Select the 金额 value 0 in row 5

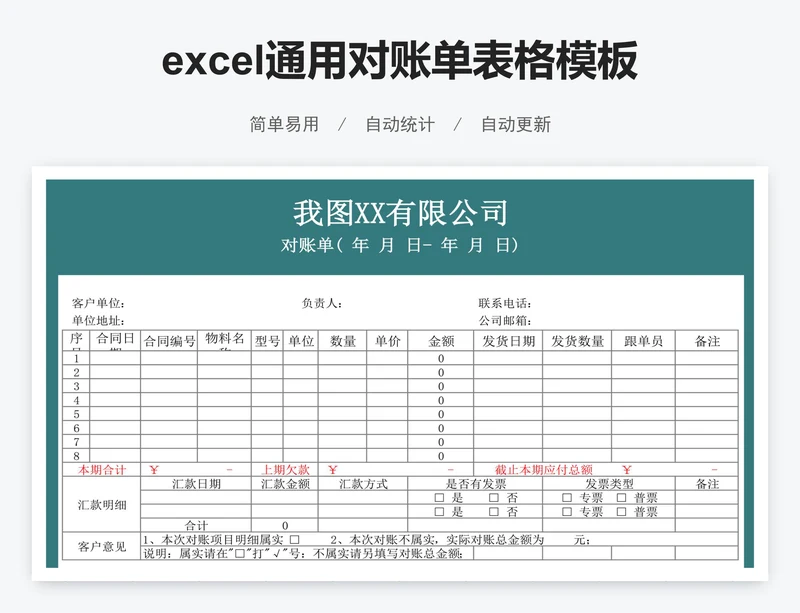pos(441,414)
